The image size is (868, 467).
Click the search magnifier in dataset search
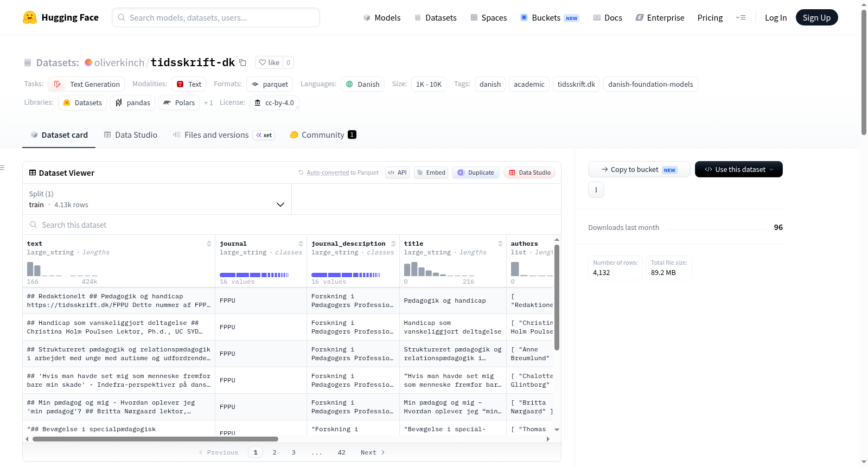click(34, 225)
